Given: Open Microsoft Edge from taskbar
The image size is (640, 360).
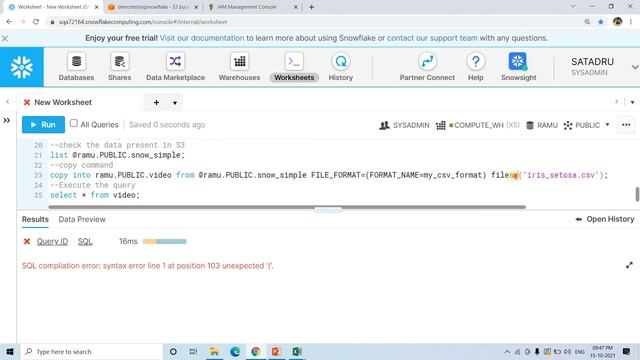Looking at the screenshot, I should click(x=235, y=351).
